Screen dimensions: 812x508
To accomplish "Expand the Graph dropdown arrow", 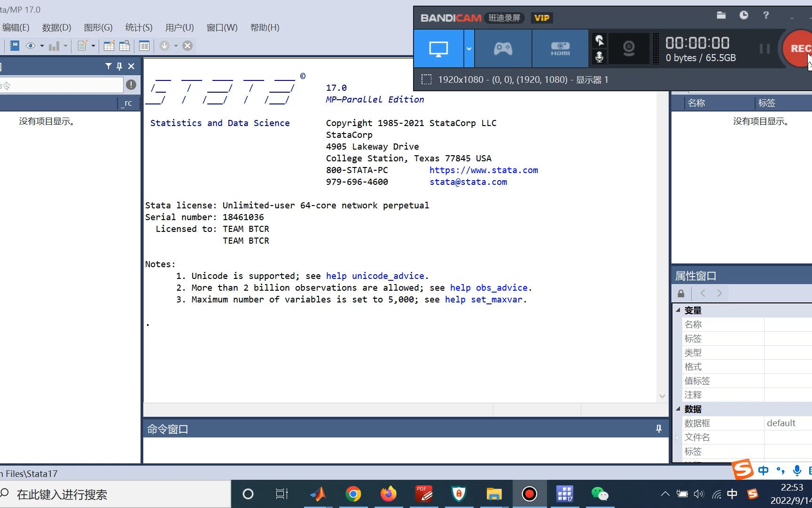I will [65, 46].
